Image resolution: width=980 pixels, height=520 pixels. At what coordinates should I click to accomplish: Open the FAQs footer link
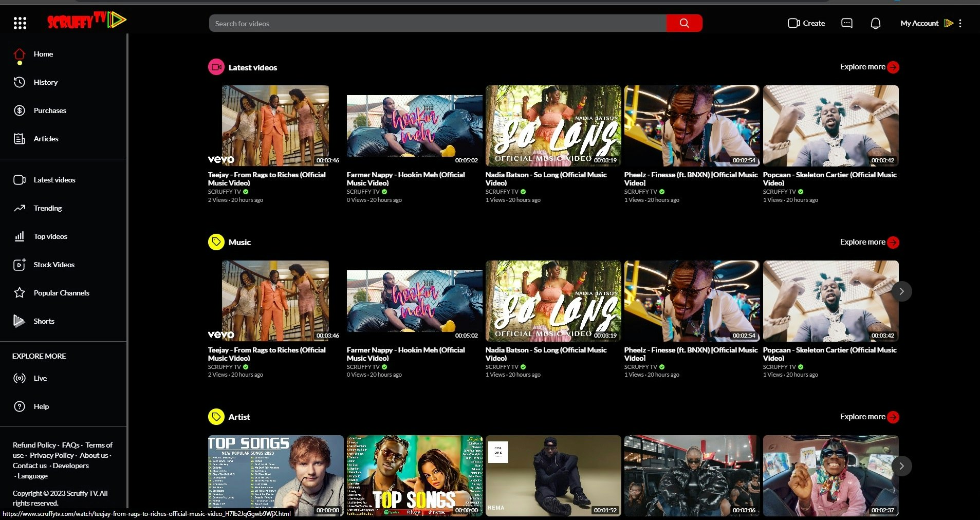click(x=71, y=445)
